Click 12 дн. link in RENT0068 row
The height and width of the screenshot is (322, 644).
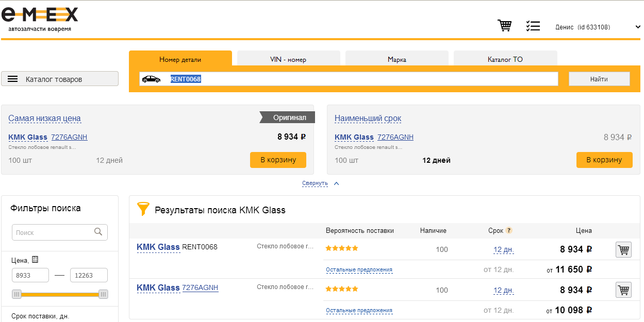504,249
